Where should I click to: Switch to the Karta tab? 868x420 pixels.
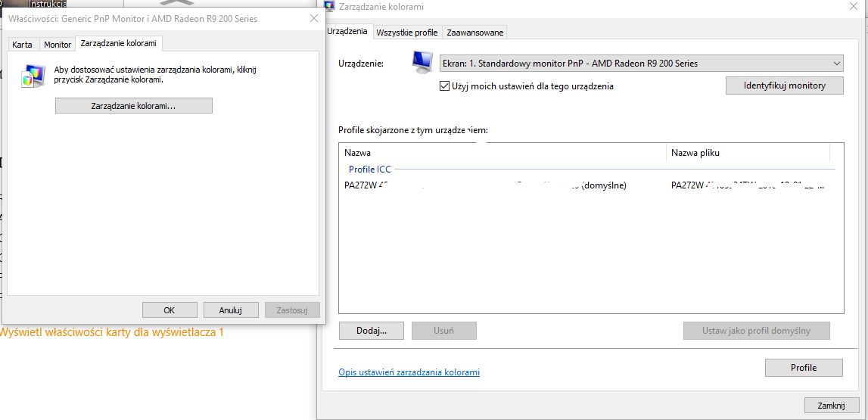(22, 45)
